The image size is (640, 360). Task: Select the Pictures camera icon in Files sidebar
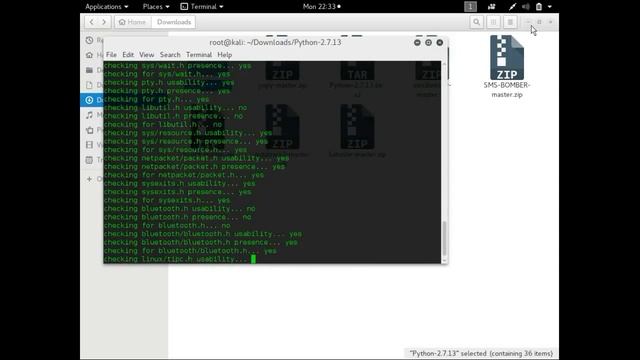point(89,130)
